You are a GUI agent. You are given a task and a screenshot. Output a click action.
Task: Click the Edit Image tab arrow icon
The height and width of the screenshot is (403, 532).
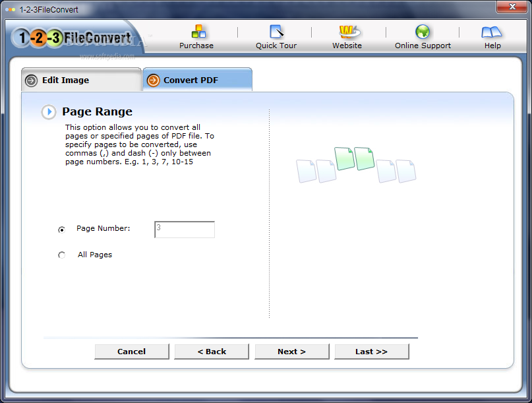coord(31,80)
